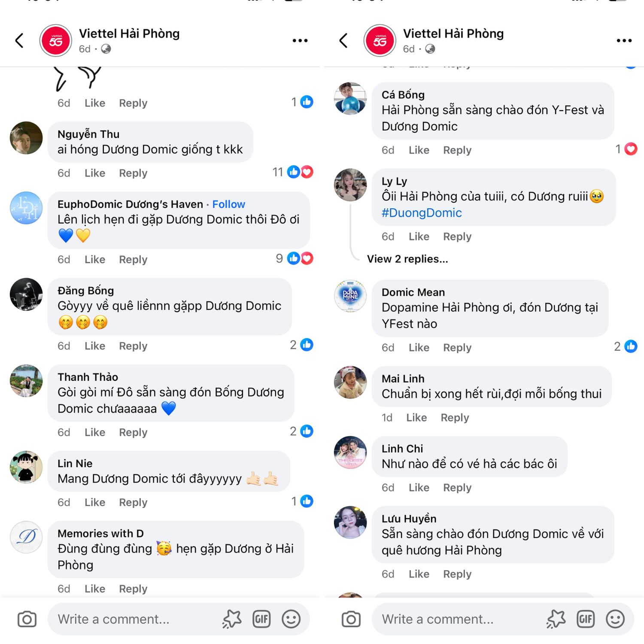This screenshot has width=644, height=644.
Task: Open sticker/avatar icon in right comment bar
Action: point(556,619)
